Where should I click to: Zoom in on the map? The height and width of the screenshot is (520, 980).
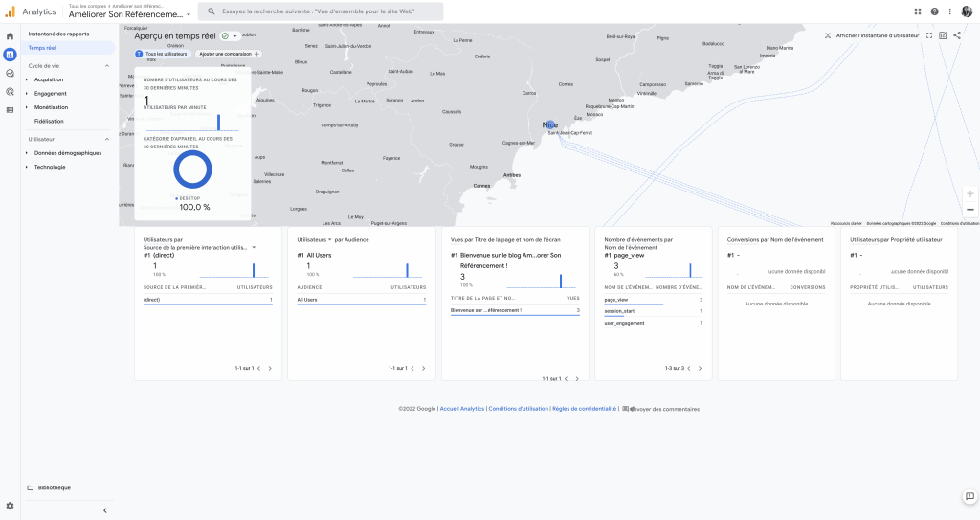click(x=969, y=193)
